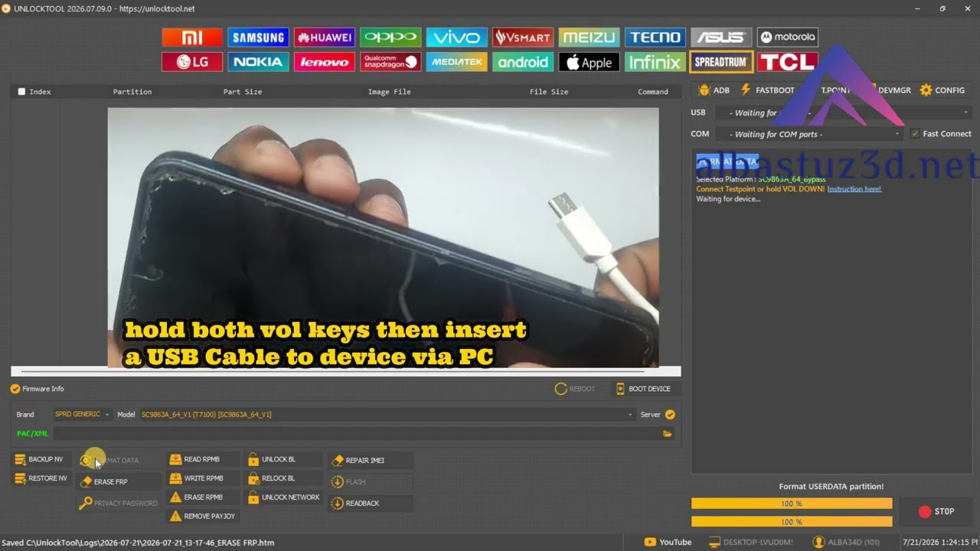Choose the Nokia brand tile
This screenshot has height=551, width=980.
(258, 62)
